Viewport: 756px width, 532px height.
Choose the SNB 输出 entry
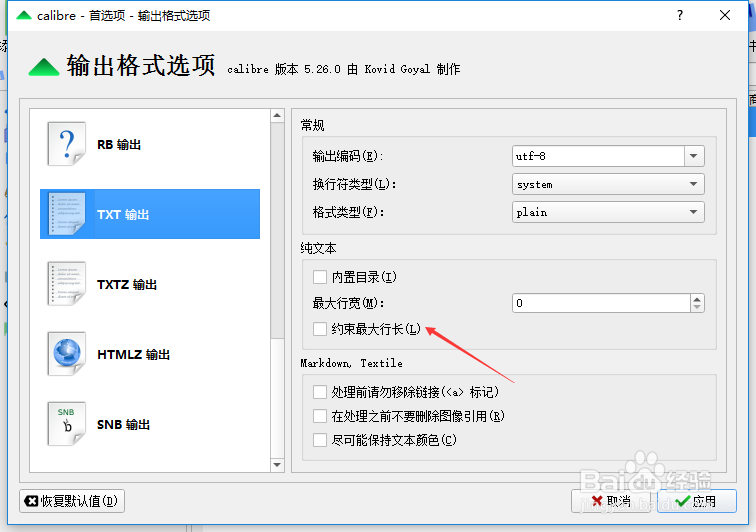pyautogui.click(x=150, y=424)
